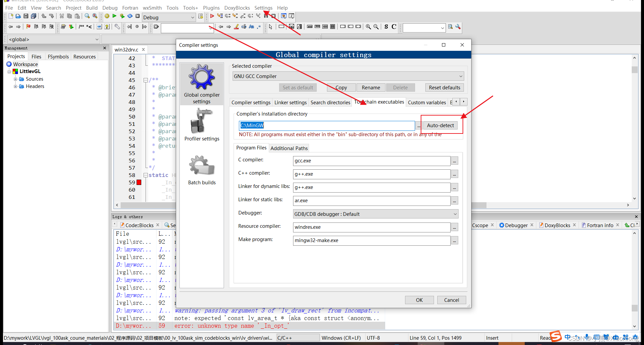The width and height of the screenshot is (644, 345).
Task: Click the debugger Various info icon
Action: click(x=291, y=16)
